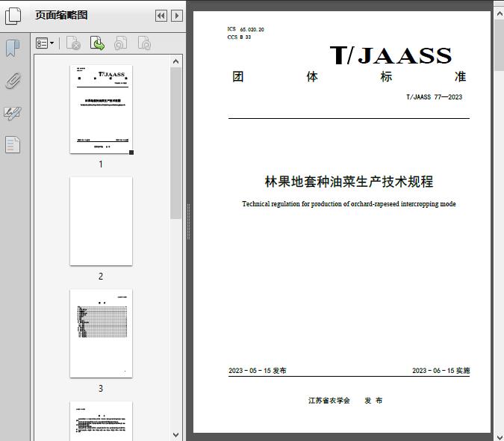Open thumbnail options dropdown menu
This screenshot has width=504, height=441.
click(45, 43)
